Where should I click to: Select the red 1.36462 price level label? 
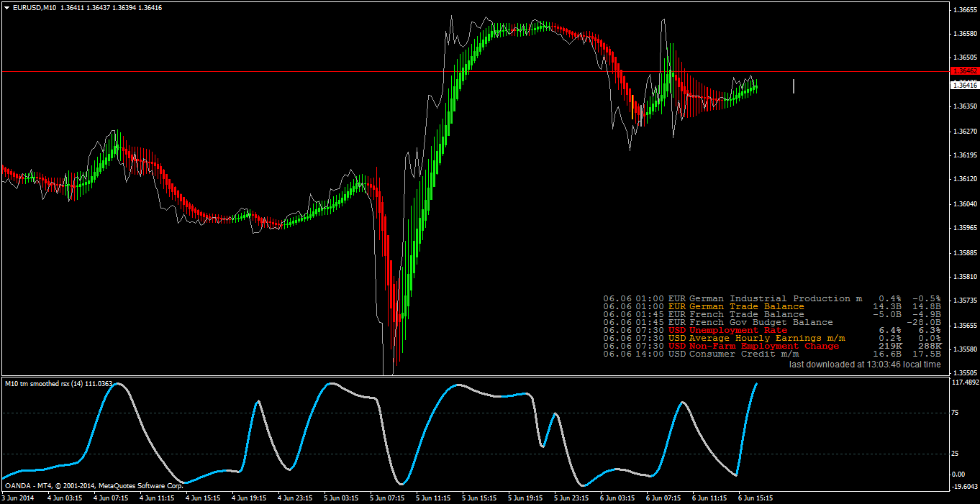tap(964, 71)
